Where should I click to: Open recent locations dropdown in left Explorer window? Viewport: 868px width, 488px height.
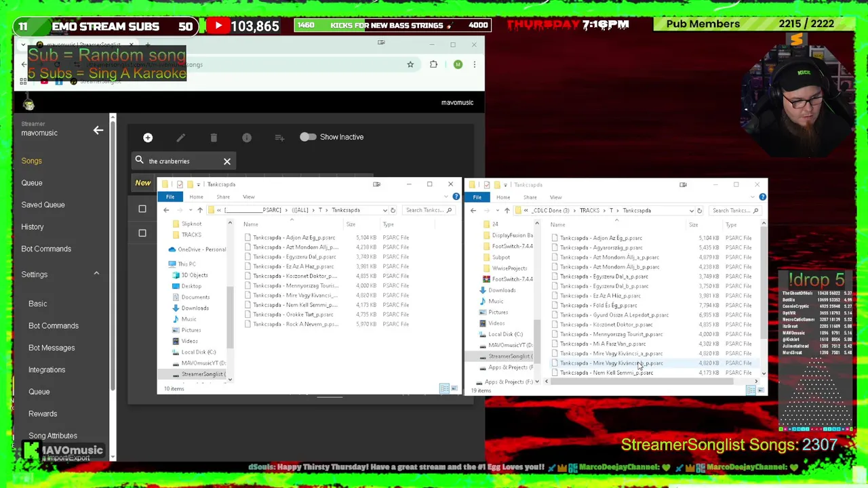189,210
